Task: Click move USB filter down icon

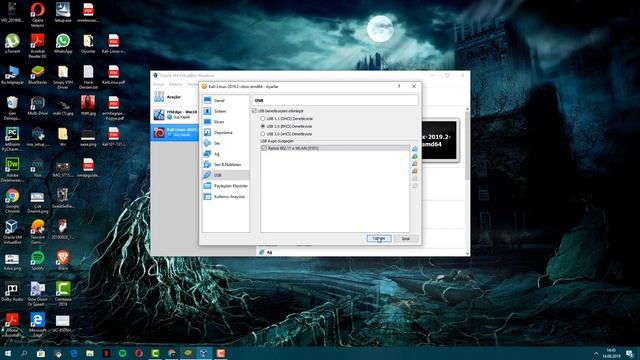Action: point(414,186)
